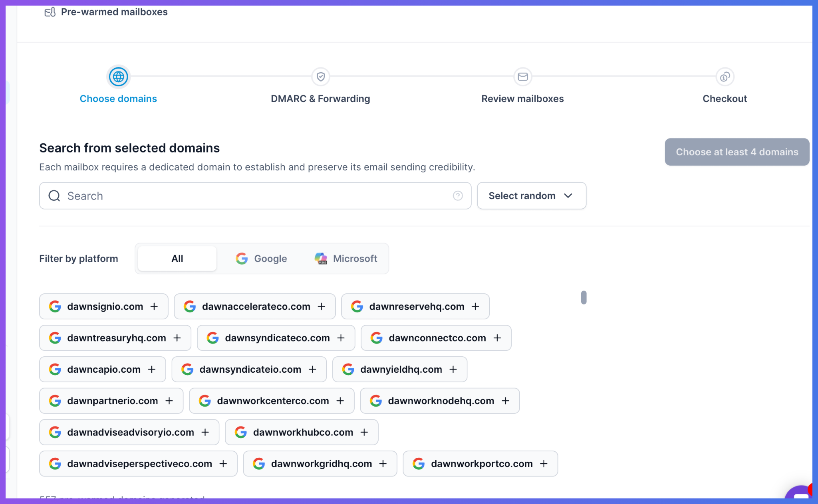
Task: Select the dawnadviseperspectiveco.com domain chip
Action: [138, 464]
